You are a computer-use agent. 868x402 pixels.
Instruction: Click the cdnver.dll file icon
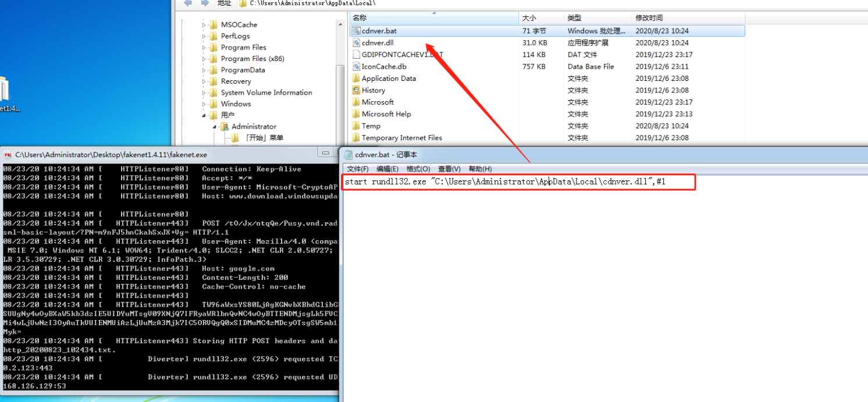pos(356,42)
